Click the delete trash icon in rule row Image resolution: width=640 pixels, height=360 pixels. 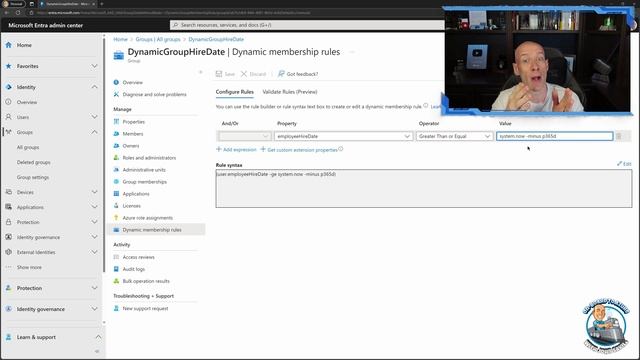click(x=619, y=136)
